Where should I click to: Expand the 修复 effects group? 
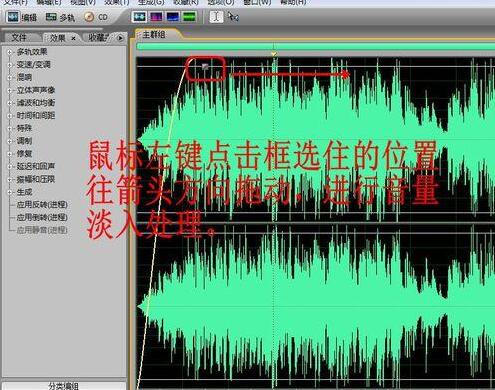click(10, 154)
